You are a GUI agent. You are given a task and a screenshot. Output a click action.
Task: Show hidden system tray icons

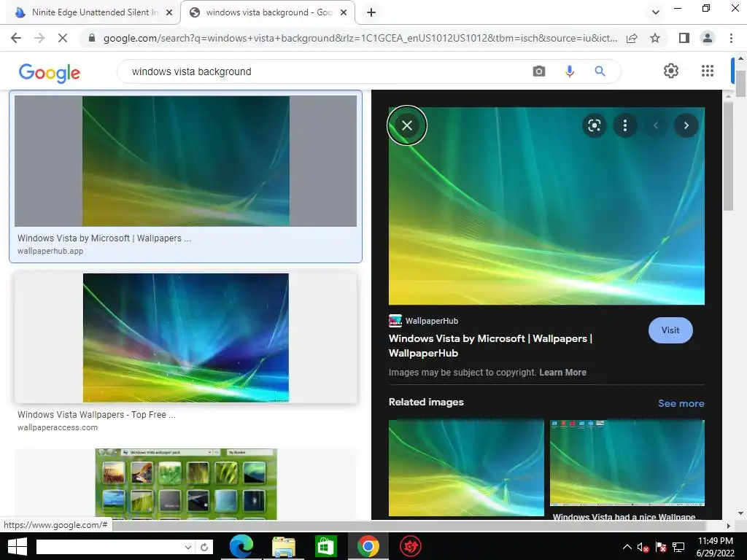[627, 547]
